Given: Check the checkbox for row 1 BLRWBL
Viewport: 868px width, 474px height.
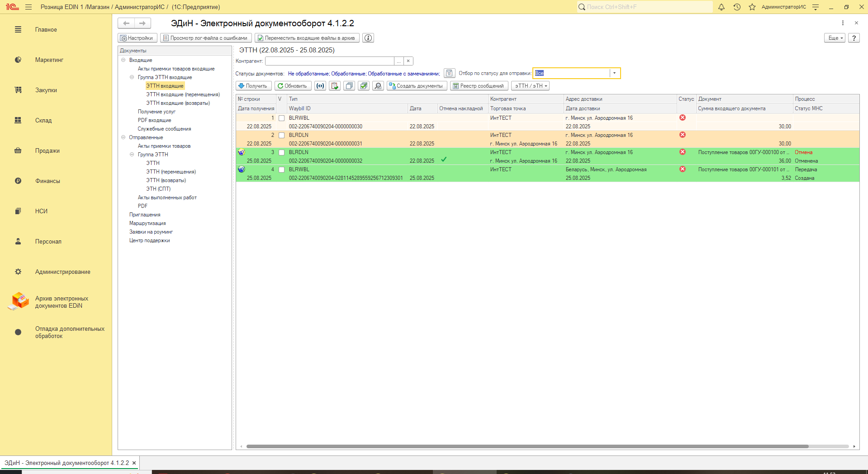Looking at the screenshot, I should tap(281, 118).
